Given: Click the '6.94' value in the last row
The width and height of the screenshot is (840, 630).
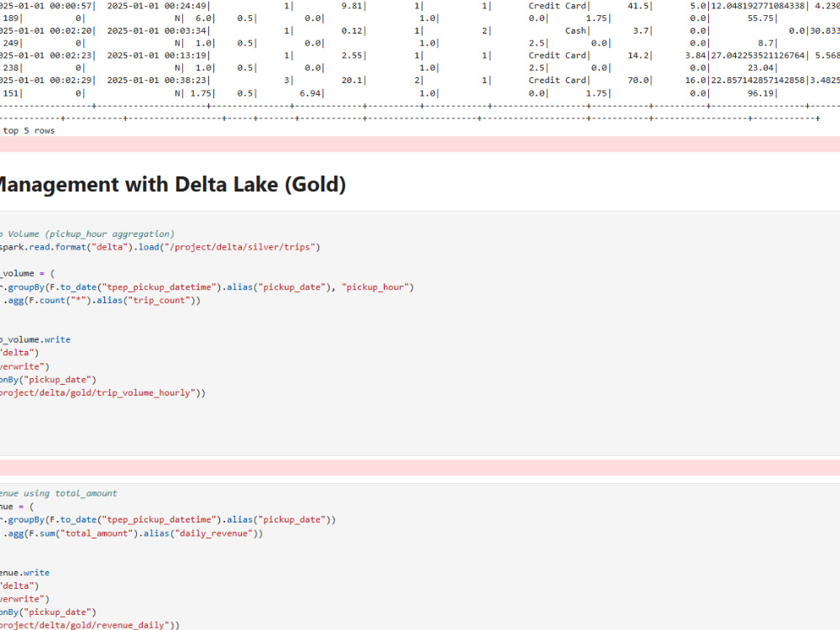Looking at the screenshot, I should tap(310, 93).
